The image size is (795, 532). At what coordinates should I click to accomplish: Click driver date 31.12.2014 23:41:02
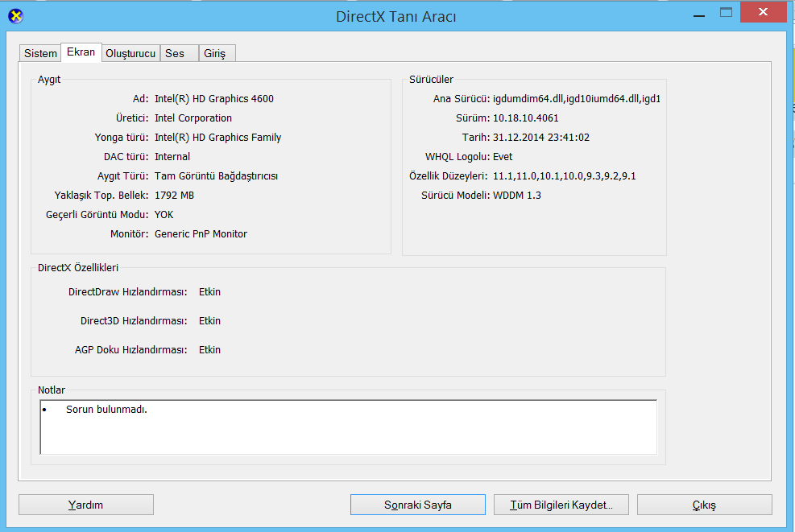tap(541, 138)
